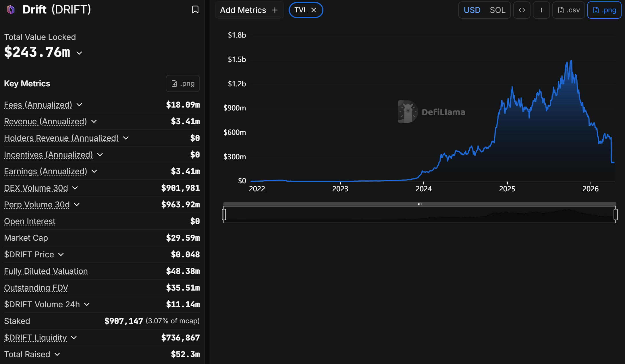Expand the Total Raised row
The height and width of the screenshot is (364, 625).
pyautogui.click(x=57, y=355)
